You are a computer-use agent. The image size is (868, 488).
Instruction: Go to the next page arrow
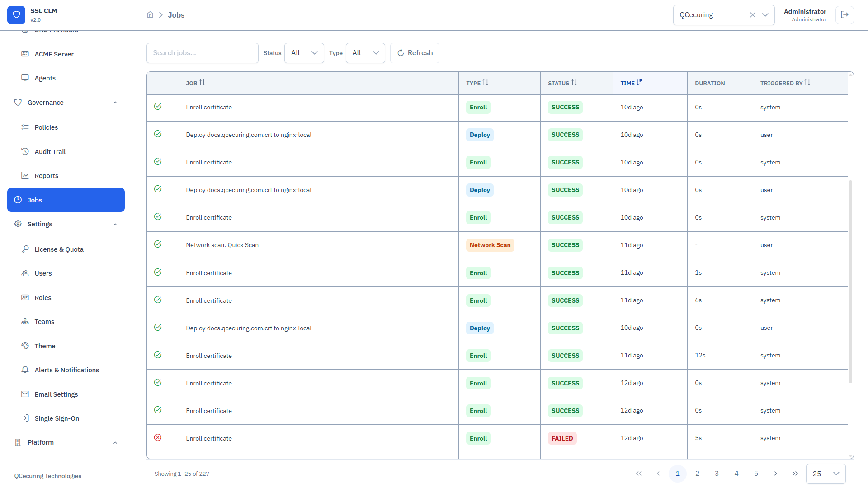click(775, 474)
